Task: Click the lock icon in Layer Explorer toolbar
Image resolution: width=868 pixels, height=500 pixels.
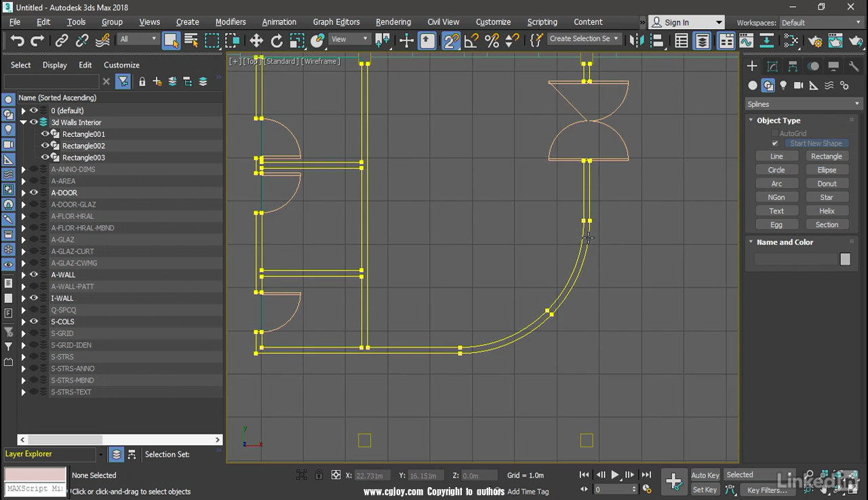Action: 142,82
